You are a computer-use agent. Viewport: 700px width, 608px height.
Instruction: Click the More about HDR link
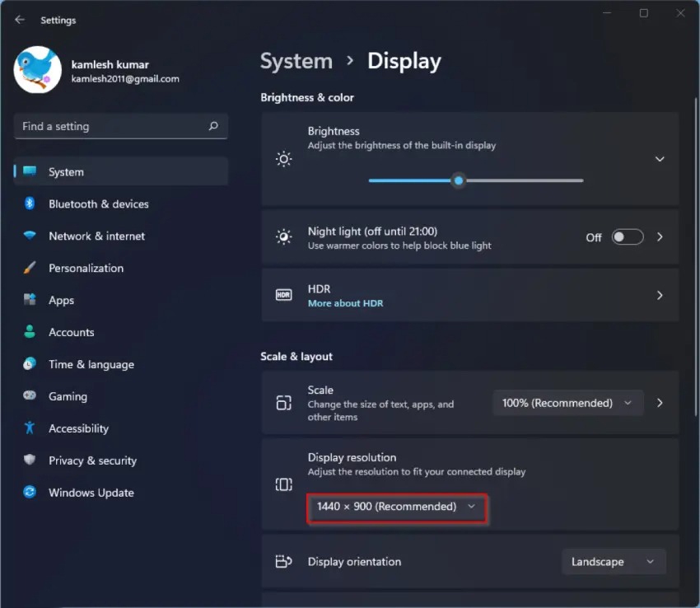click(x=345, y=302)
